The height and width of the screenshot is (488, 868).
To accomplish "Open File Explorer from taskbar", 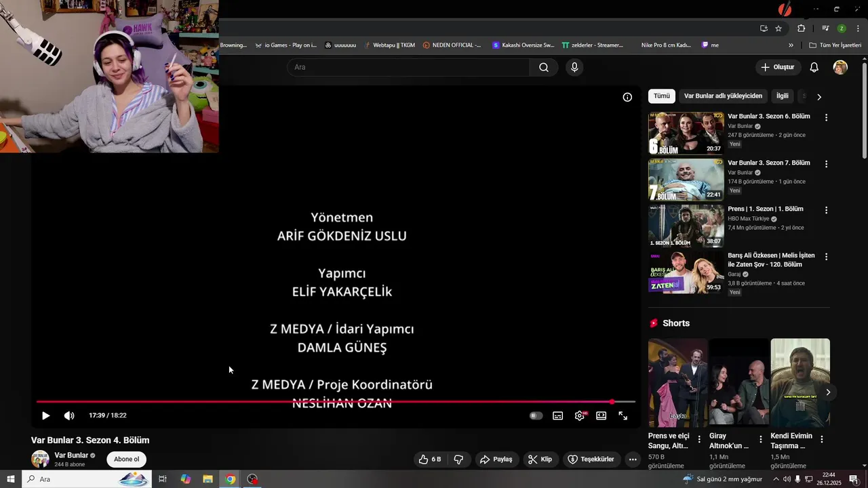I will 208,479.
